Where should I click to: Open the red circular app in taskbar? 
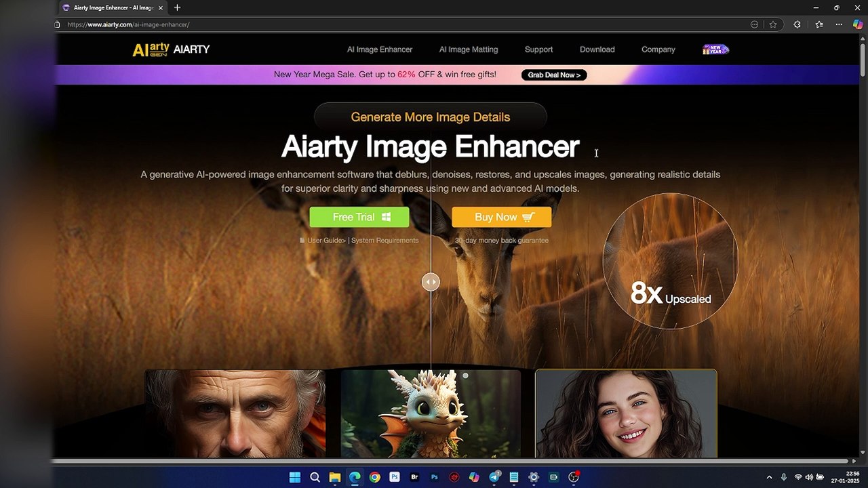coord(454,477)
